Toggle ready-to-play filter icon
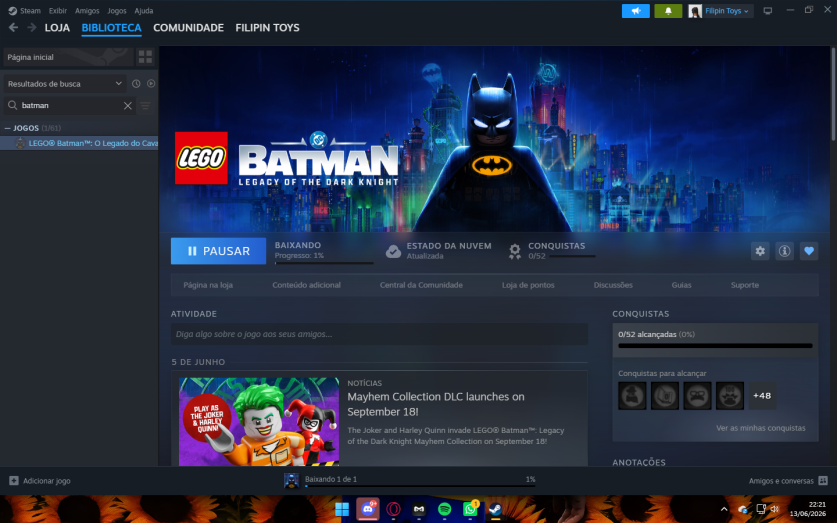Image resolution: width=837 pixels, height=523 pixels. [151, 83]
